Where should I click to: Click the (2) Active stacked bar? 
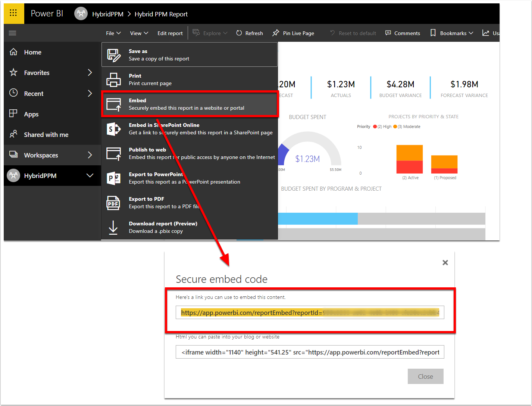coord(410,159)
